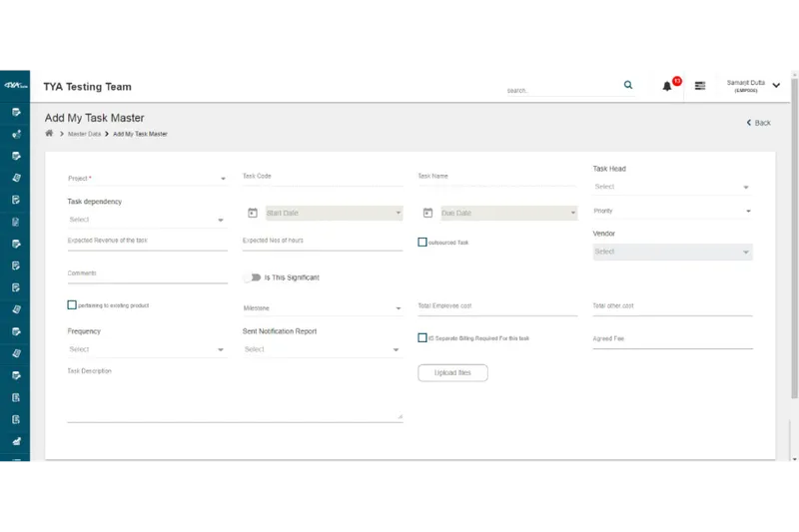
Task: Open the Milestone dropdown
Action: tap(323, 308)
